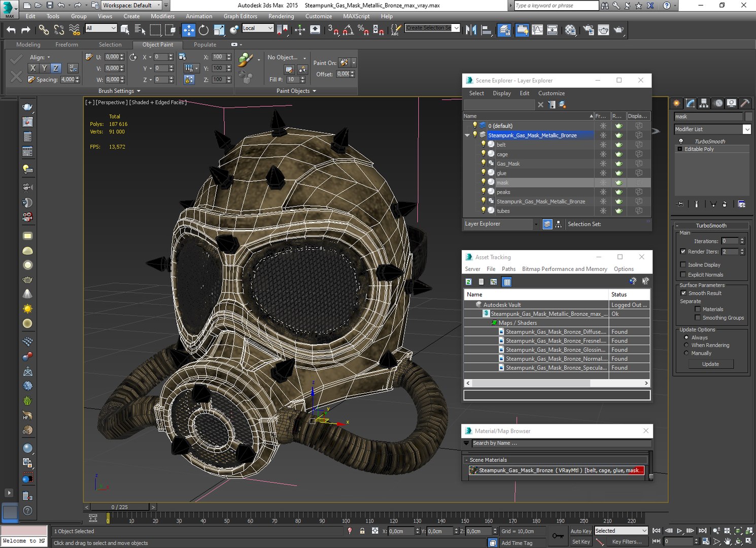Click the Auto Key button
Image resolution: width=756 pixels, height=548 pixels.
click(580, 531)
